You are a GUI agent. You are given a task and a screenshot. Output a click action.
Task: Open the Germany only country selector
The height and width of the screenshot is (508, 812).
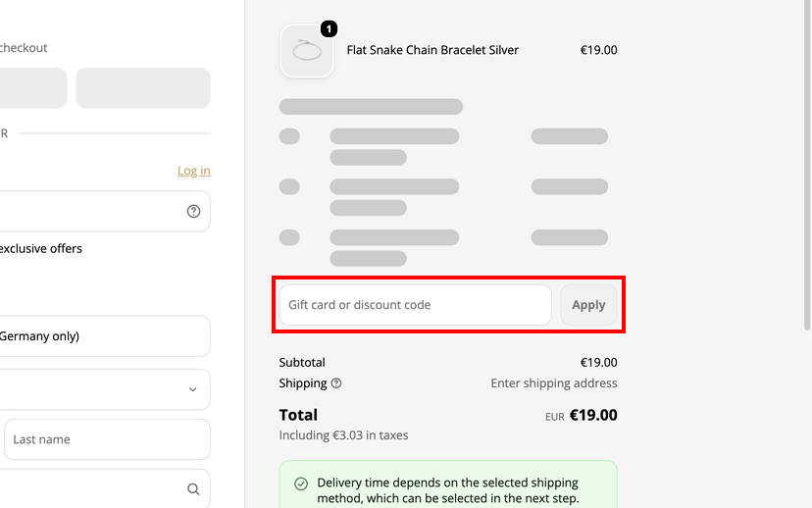104,336
